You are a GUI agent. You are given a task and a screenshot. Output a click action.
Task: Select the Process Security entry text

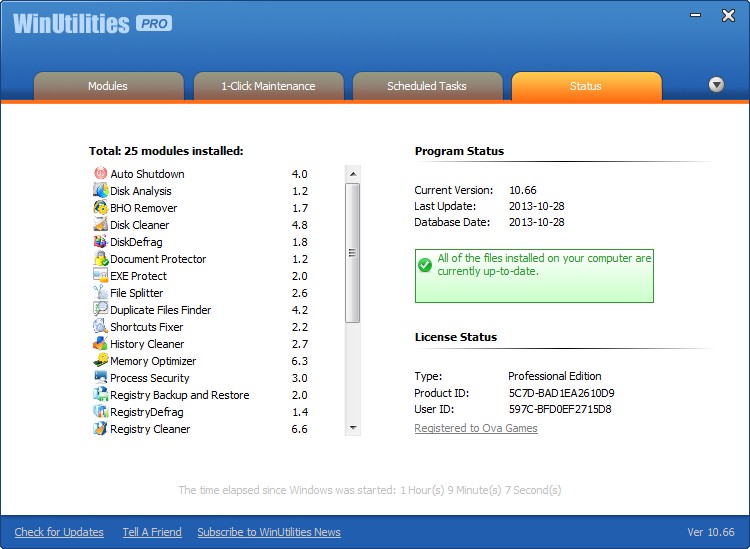click(150, 378)
